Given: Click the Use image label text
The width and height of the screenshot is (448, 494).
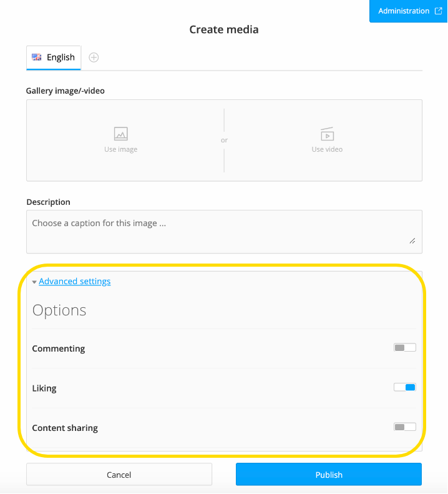Looking at the screenshot, I should (120, 149).
